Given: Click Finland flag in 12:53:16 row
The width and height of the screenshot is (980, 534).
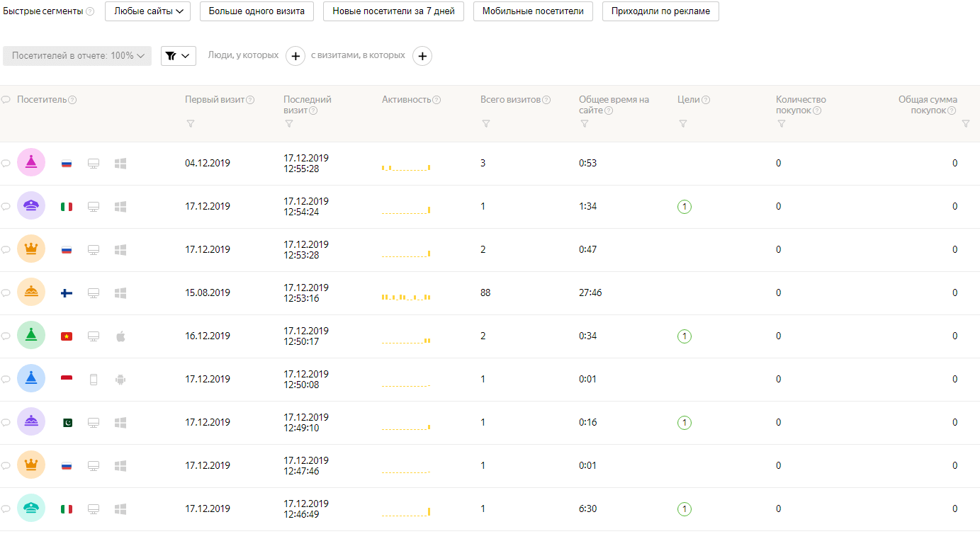Looking at the screenshot, I should (67, 292).
